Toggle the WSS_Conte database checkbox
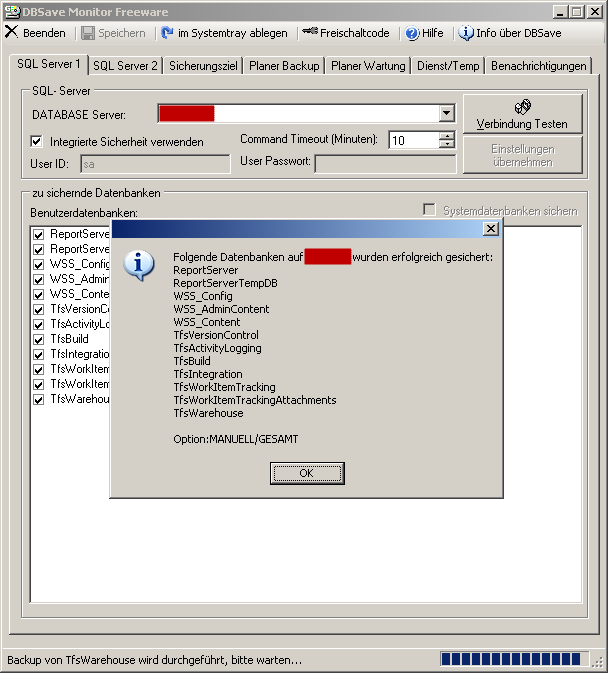608x673 pixels. point(39,294)
